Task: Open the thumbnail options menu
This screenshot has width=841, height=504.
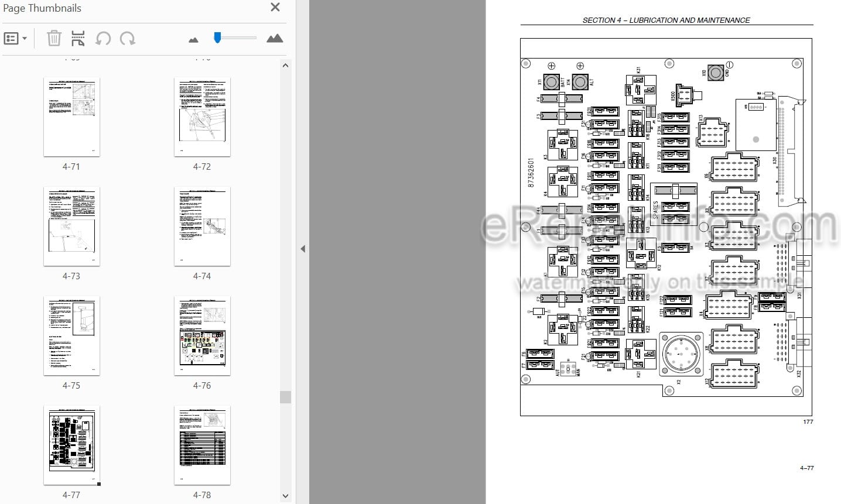Action: click(x=15, y=39)
